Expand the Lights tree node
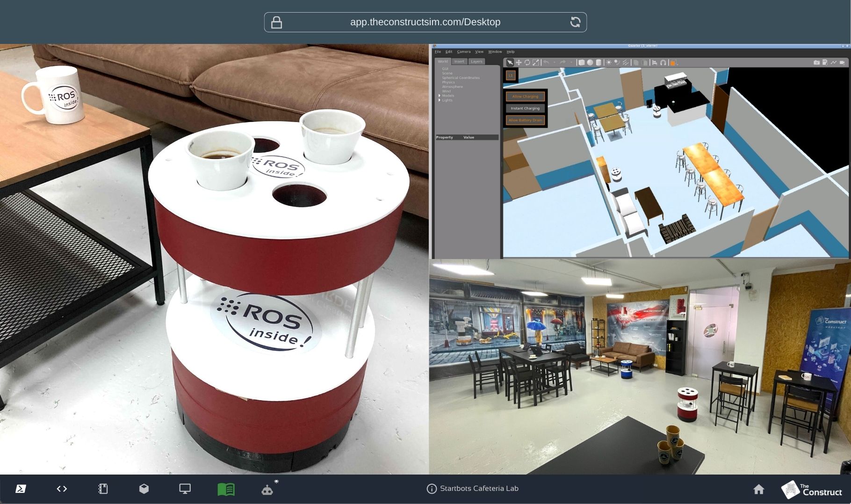This screenshot has width=851, height=504. click(x=440, y=100)
